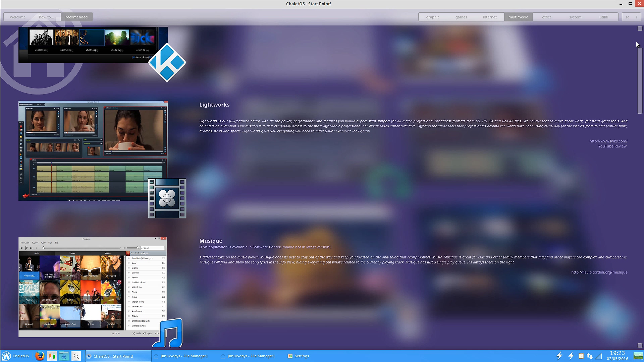Screen dimensions: 644x362
Task: Click the Musique heading text
Action: point(211,241)
